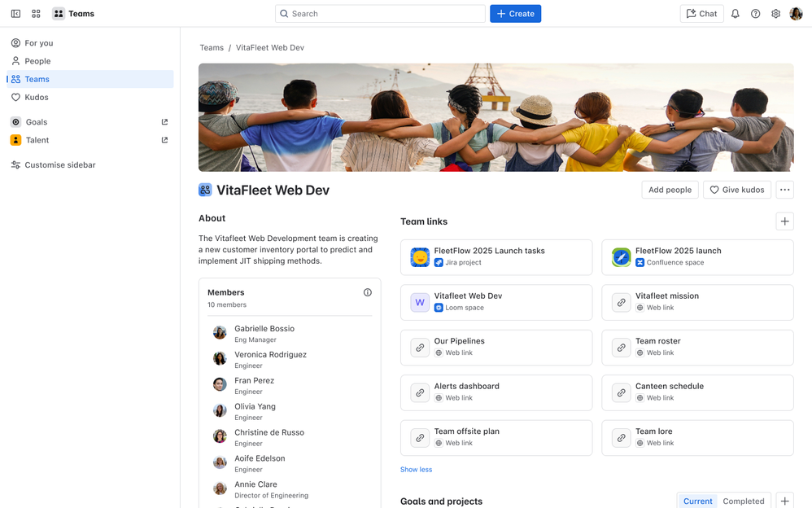The width and height of the screenshot is (812, 508).
Task: Collapse the sidebar with the panel icon
Action: [x=16, y=14]
